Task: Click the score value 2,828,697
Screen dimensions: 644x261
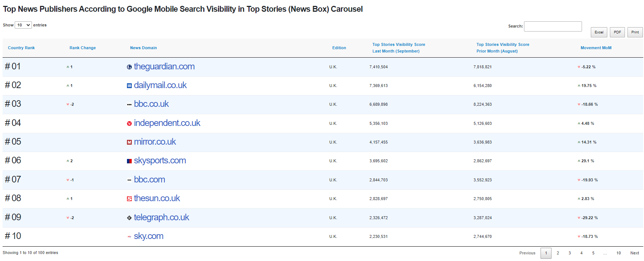Action: pos(378,199)
